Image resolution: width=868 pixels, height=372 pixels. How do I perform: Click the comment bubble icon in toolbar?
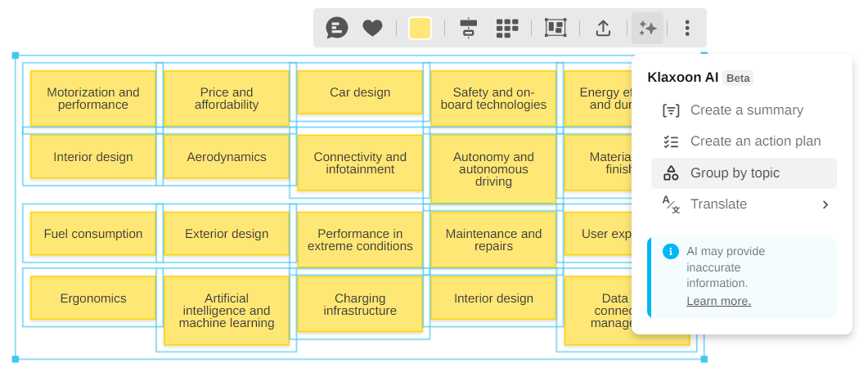pos(337,29)
